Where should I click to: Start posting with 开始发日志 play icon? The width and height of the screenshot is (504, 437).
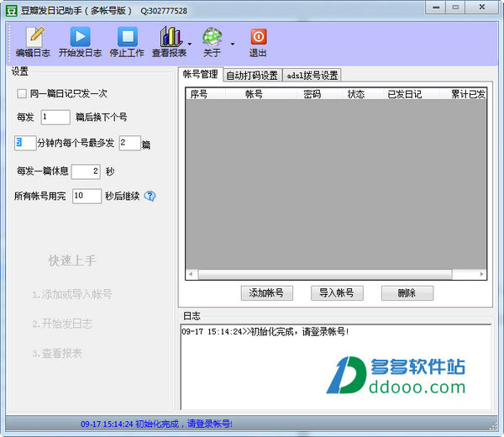point(80,42)
